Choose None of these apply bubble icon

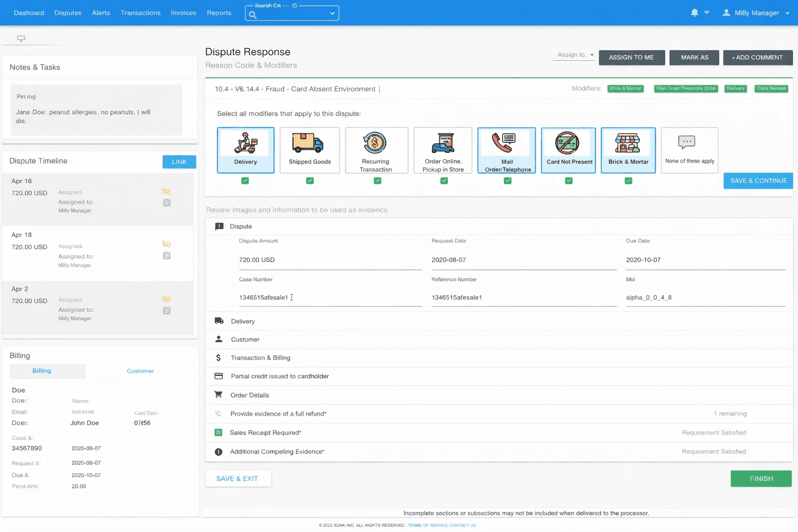[686, 142]
